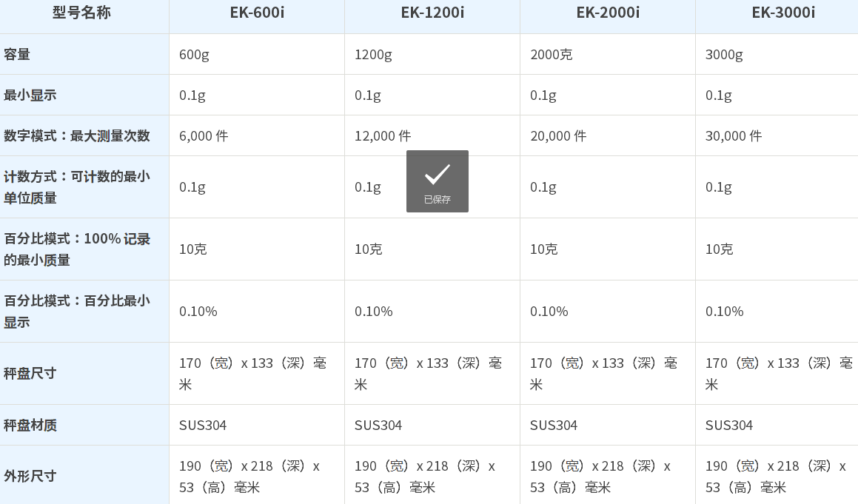Click the checkmark icon in the saved toast
Image resolution: width=858 pixels, height=504 pixels.
(437, 175)
